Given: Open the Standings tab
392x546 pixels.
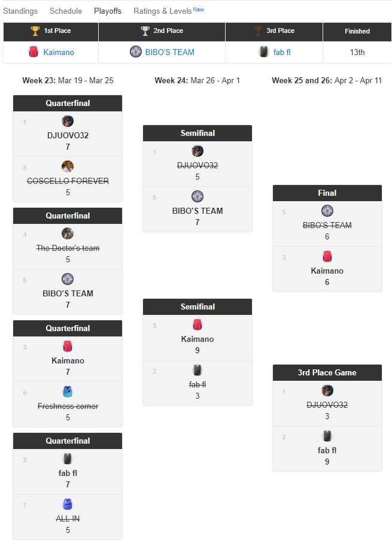Looking at the screenshot, I should pos(20,11).
